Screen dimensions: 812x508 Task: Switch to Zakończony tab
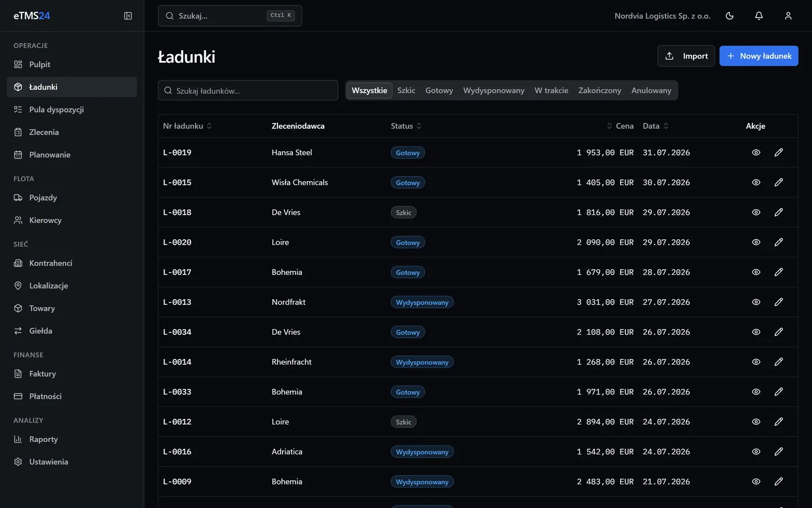[599, 90]
